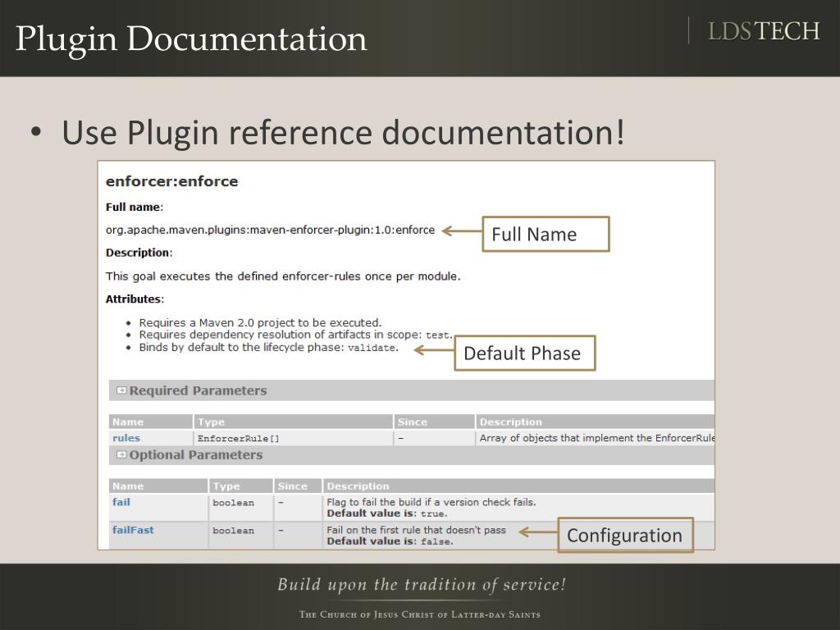
Task: Click 'Use Plugin reference documentation!' bullet text
Action: tap(344, 132)
